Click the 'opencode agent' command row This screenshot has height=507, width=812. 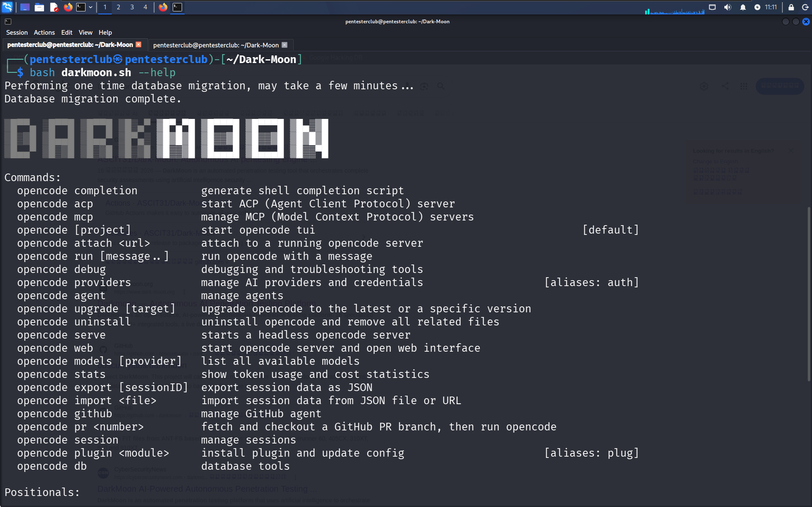coord(150,295)
